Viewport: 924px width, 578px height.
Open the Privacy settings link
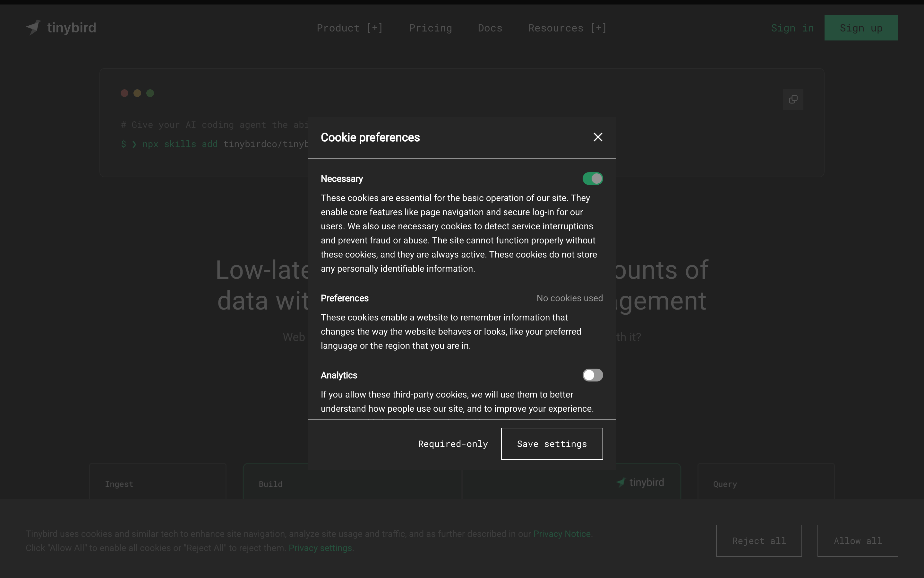click(320, 548)
